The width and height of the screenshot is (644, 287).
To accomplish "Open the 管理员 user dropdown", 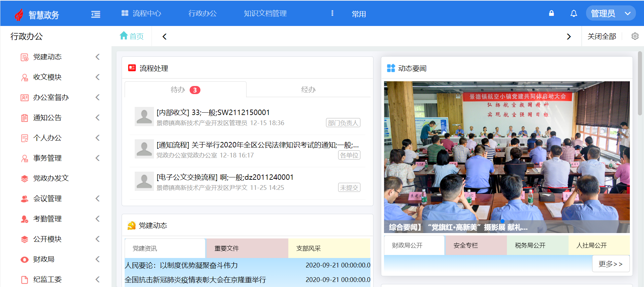I will tap(610, 13).
